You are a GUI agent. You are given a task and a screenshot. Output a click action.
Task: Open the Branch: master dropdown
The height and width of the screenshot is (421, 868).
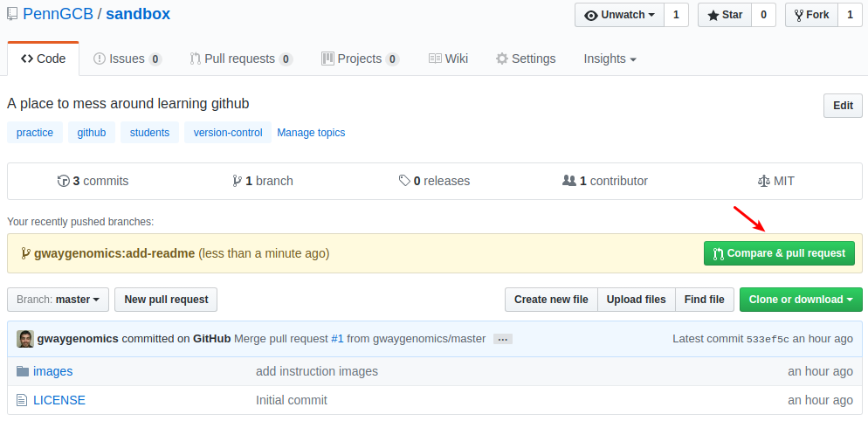point(59,299)
